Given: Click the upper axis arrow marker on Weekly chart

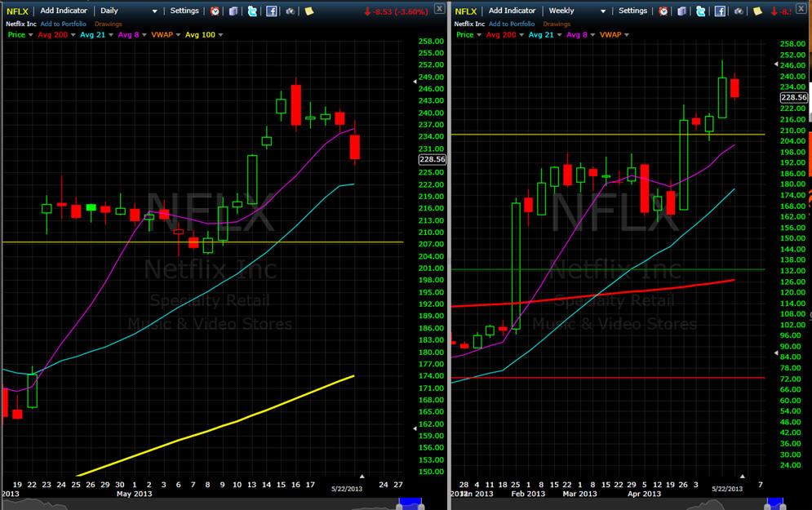Looking at the screenshot, I should [x=776, y=64].
